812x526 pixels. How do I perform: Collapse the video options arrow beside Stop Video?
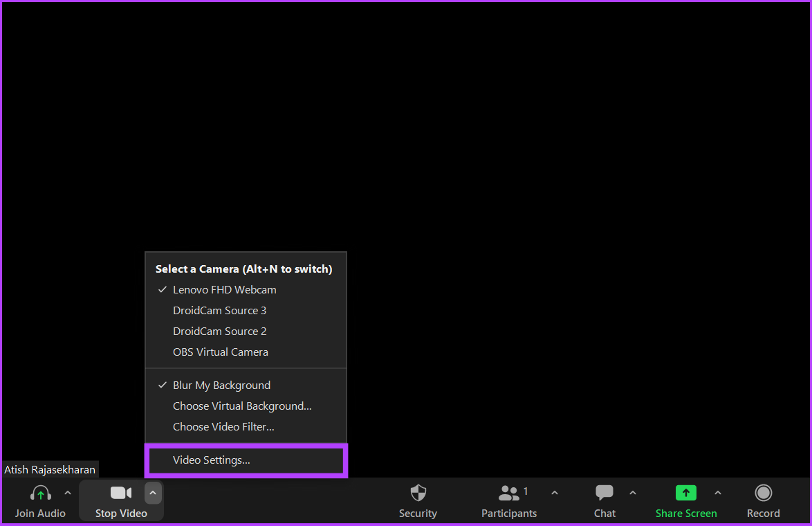click(153, 493)
